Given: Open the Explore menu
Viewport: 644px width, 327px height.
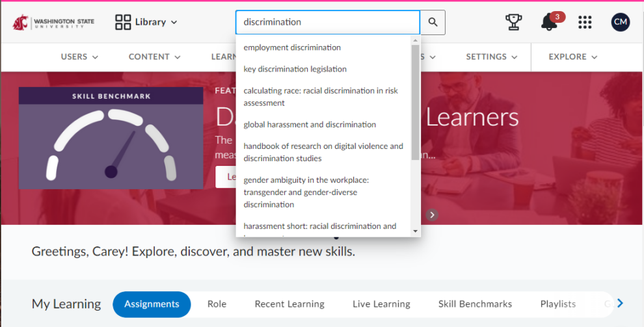Looking at the screenshot, I should click(572, 57).
